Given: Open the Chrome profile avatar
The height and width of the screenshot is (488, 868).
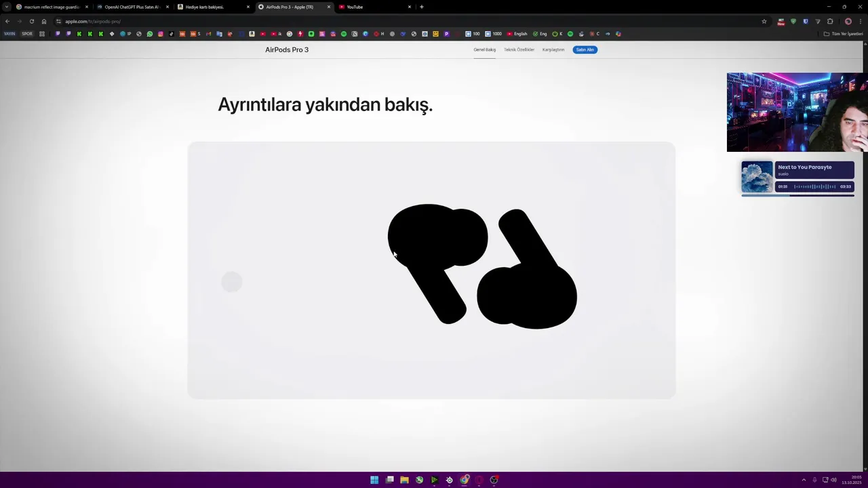Looking at the screenshot, I should click(848, 21).
